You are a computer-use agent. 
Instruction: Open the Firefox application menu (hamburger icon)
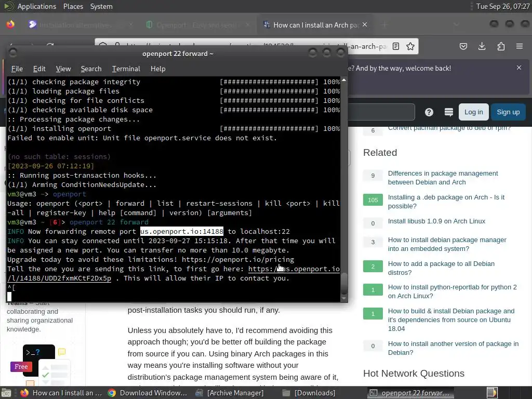coord(519,46)
